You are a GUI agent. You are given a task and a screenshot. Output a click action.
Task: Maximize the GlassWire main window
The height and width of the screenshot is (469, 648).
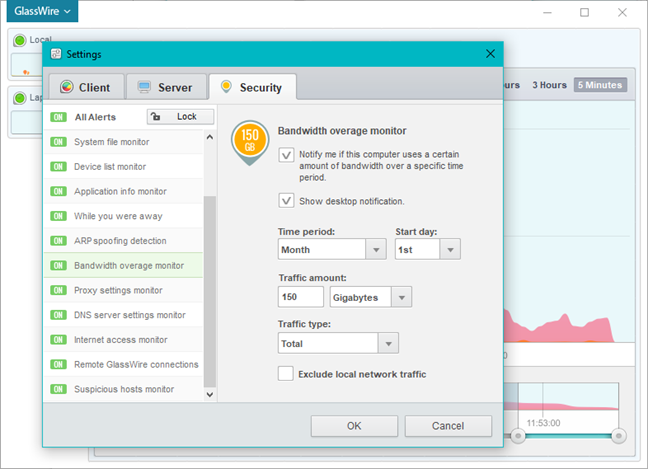click(x=584, y=12)
